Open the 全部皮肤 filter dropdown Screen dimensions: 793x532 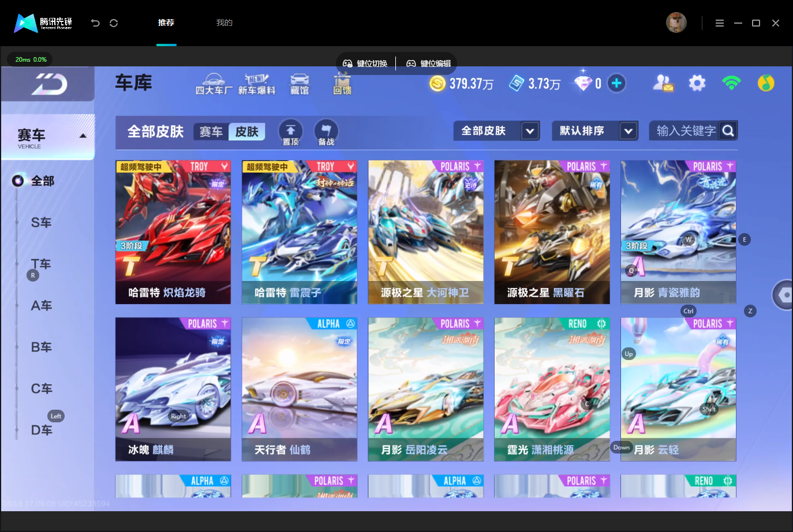pos(497,131)
